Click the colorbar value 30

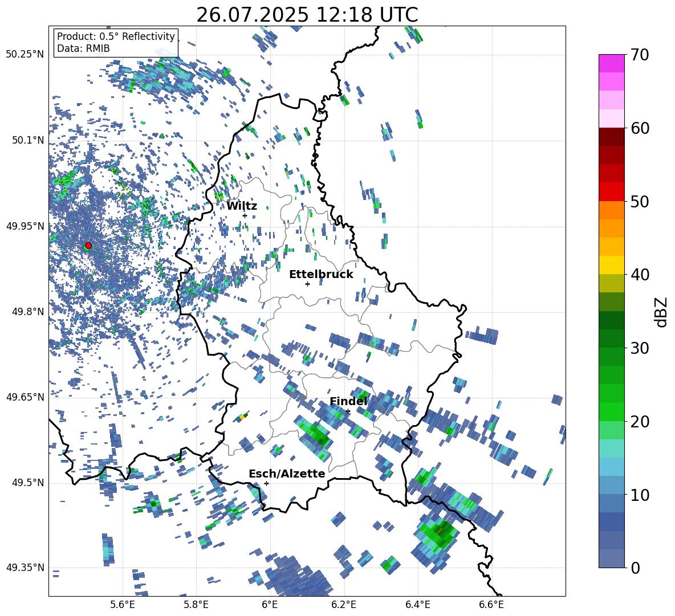(x=640, y=348)
